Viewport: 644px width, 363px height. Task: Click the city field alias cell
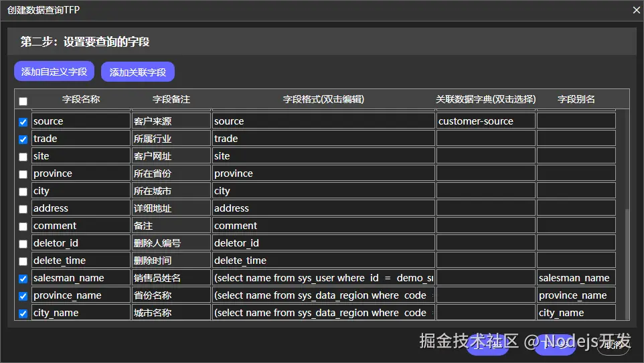576,191
